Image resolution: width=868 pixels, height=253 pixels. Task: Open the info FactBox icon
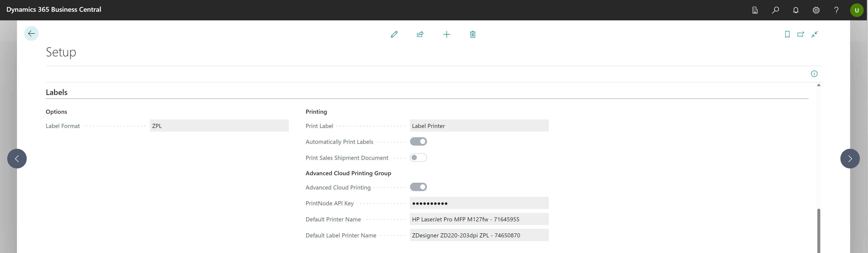point(814,74)
